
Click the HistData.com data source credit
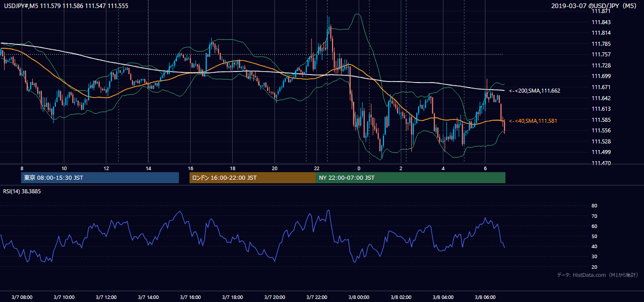click(597, 275)
